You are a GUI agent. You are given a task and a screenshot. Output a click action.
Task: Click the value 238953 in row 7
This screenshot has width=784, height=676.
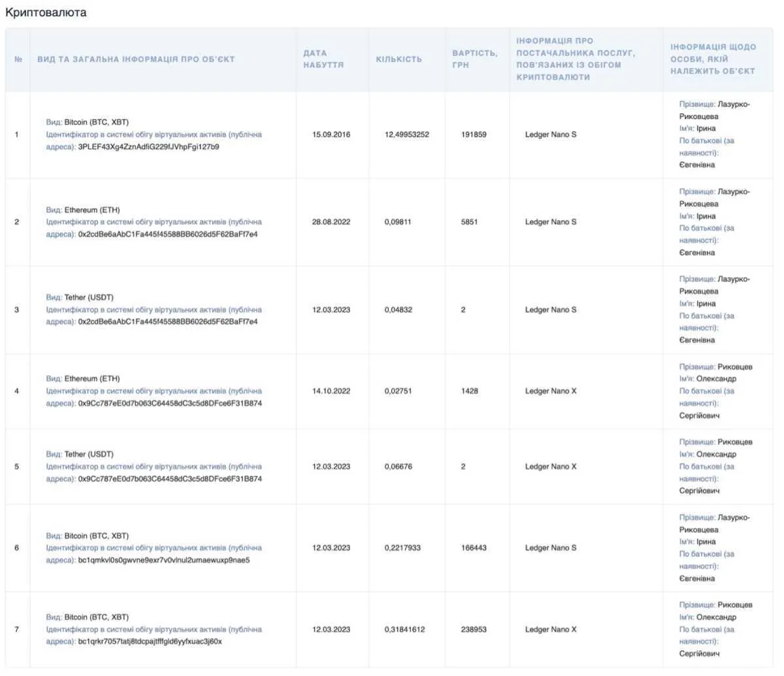pyautogui.click(x=474, y=630)
